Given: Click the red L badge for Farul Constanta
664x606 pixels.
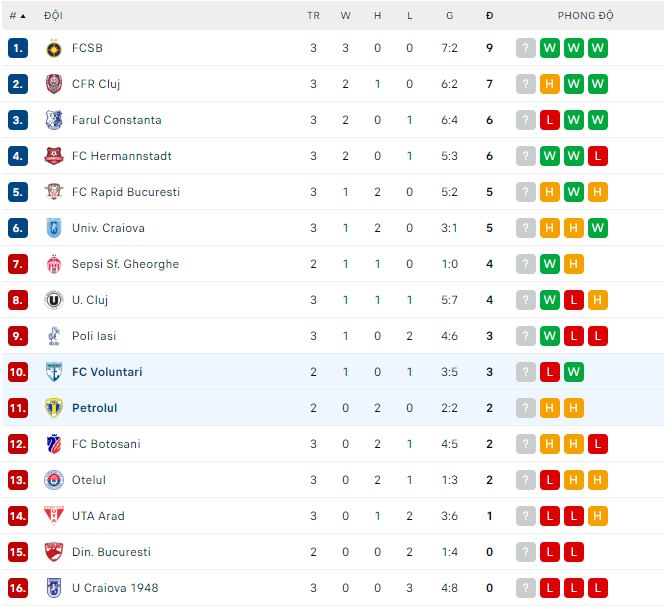Looking at the screenshot, I should 549,120.
